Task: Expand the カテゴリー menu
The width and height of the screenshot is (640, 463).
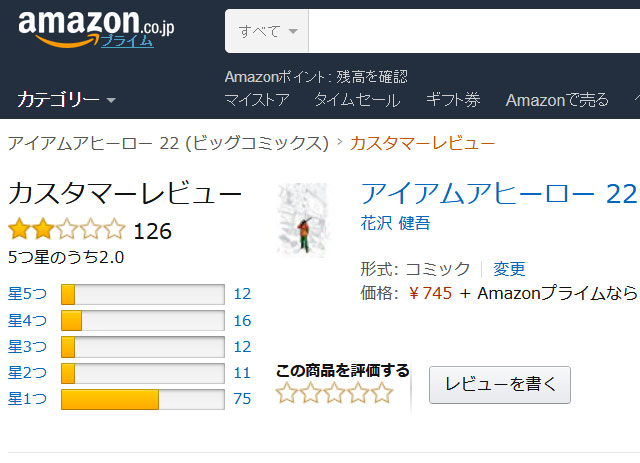Action: click(x=66, y=99)
